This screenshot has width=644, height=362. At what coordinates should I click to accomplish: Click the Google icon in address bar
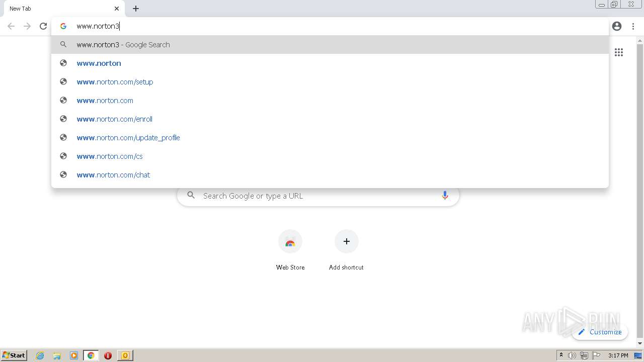coord(63,26)
